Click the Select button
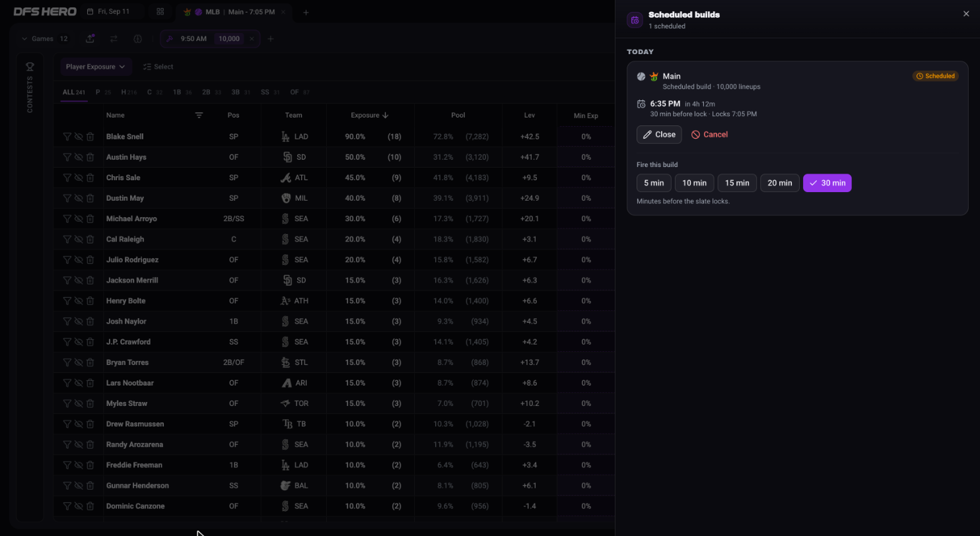 [x=158, y=67]
